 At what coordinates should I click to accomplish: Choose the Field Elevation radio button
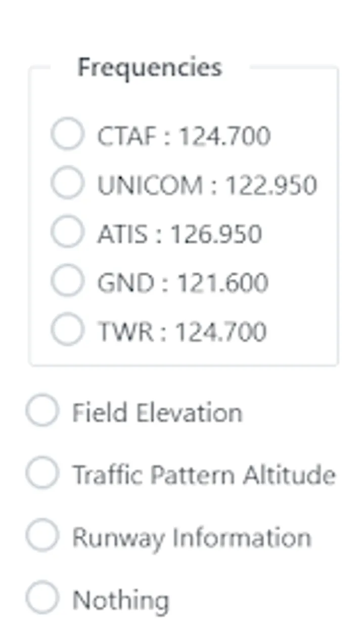(42, 410)
